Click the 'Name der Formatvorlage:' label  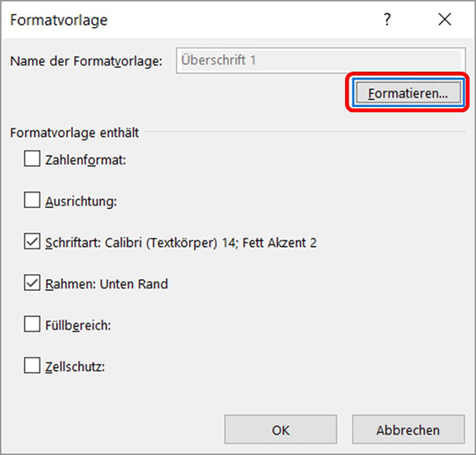[x=86, y=61]
